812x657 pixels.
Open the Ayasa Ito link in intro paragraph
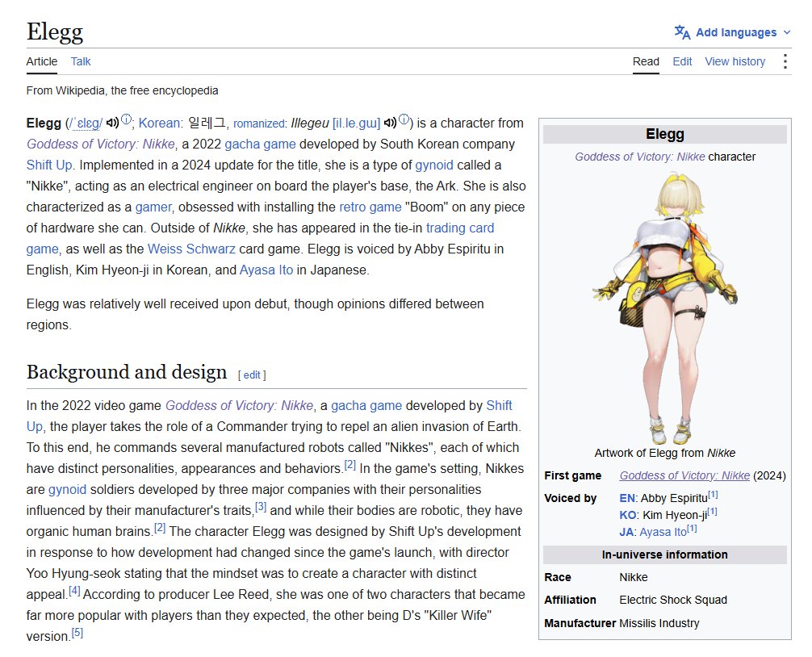(266, 270)
